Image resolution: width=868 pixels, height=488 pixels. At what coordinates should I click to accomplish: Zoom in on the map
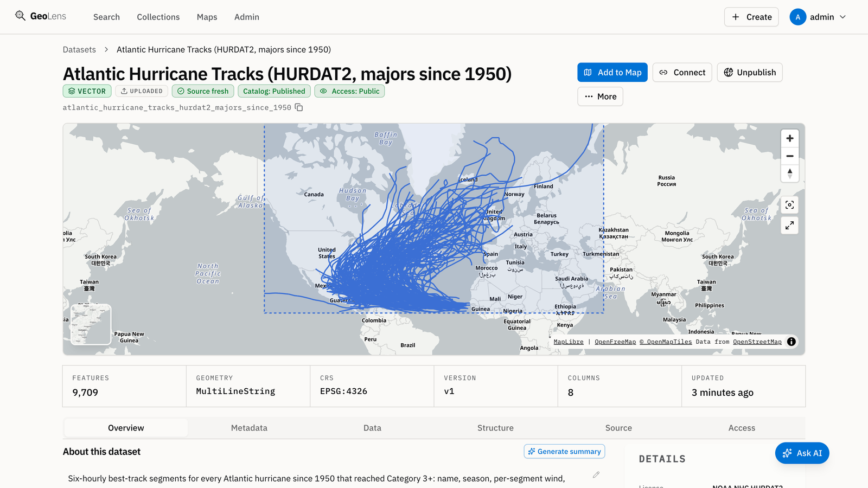tap(790, 138)
